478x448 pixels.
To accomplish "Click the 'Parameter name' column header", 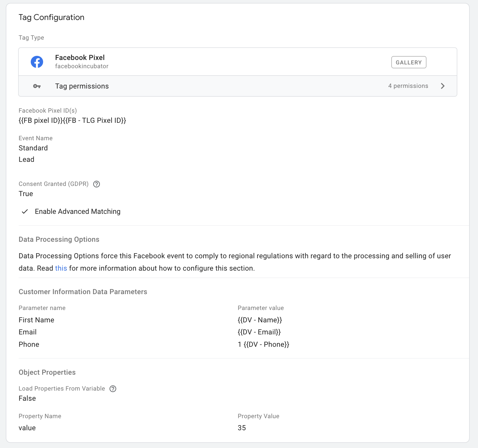I will coord(42,308).
